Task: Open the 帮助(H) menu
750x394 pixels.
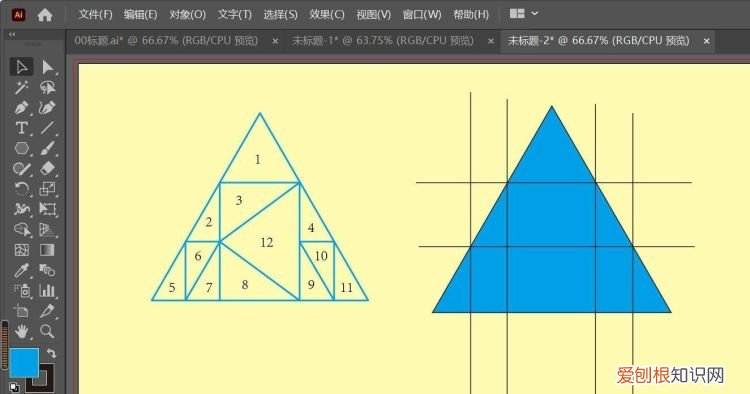Action: pos(471,14)
